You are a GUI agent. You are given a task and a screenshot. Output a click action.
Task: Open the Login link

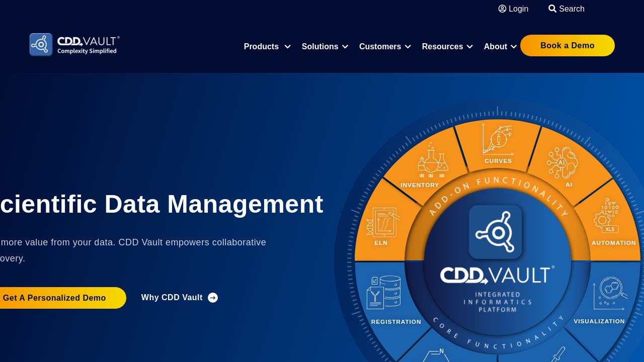(x=513, y=9)
